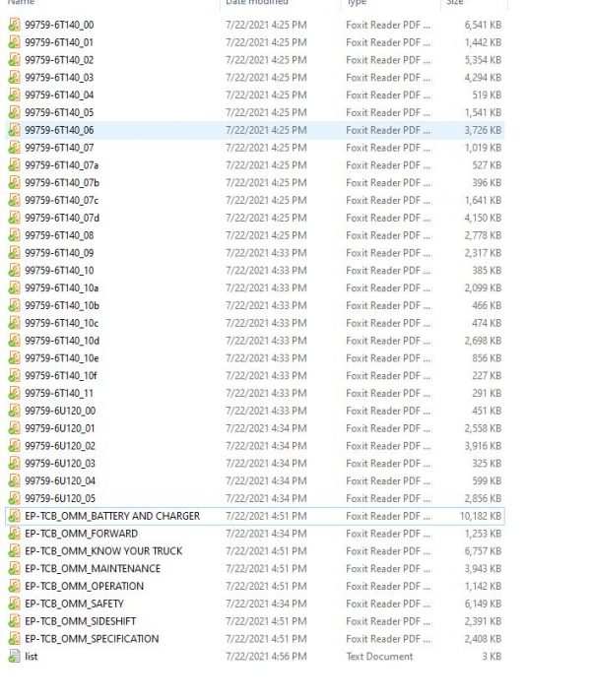The image size is (591, 700).
Task: Select file name 99759-6T140_10c
Action: [62, 323]
